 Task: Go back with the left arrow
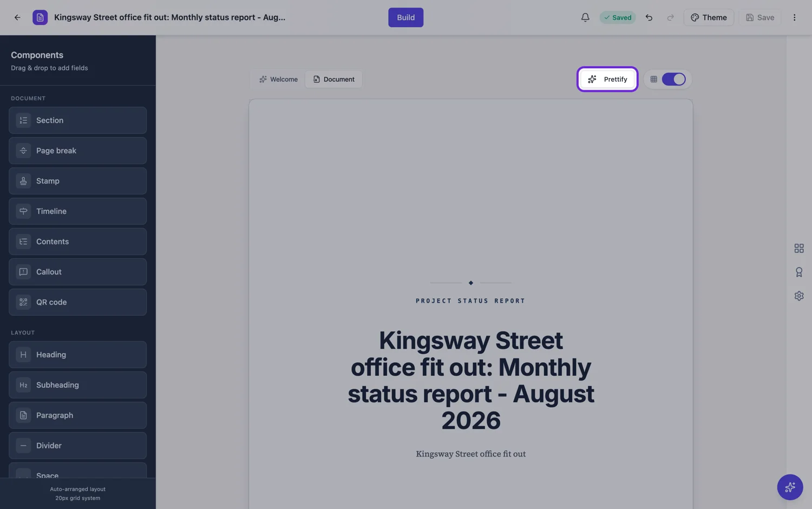tap(17, 17)
